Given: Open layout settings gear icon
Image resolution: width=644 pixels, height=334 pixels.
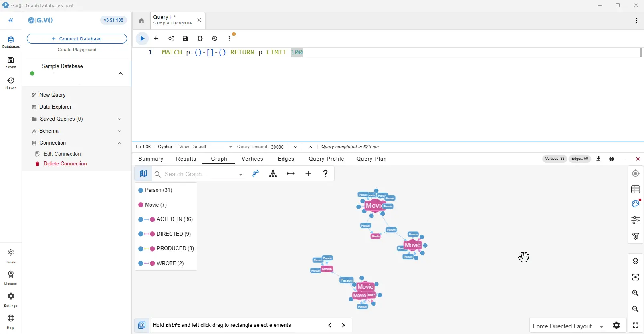Looking at the screenshot, I should coord(616,325).
